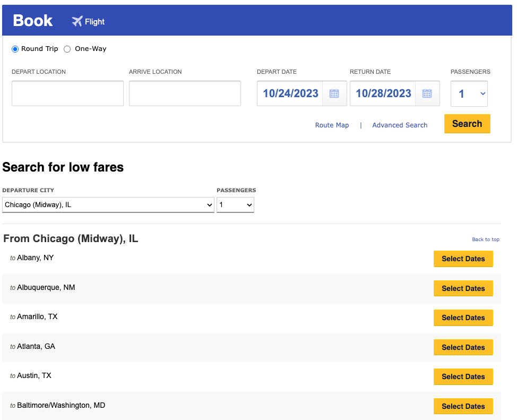Image resolution: width=517 pixels, height=420 pixels.
Task: Expand the low fares Passengers dropdown
Action: point(235,205)
